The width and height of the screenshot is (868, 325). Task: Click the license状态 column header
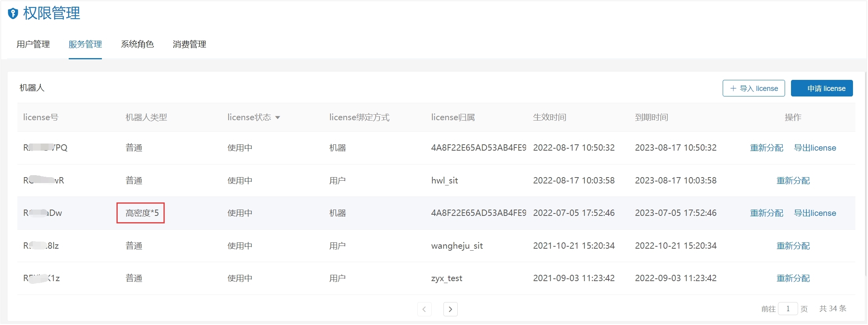(249, 117)
